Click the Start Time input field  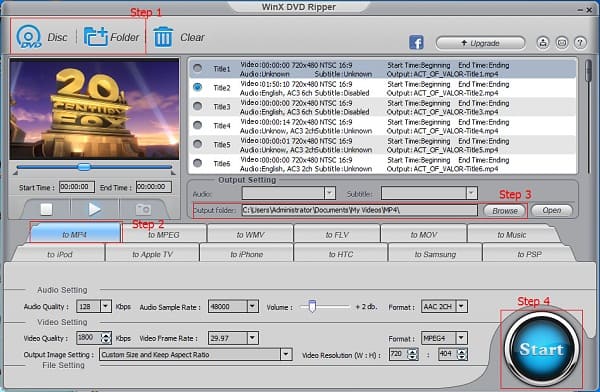[x=77, y=187]
